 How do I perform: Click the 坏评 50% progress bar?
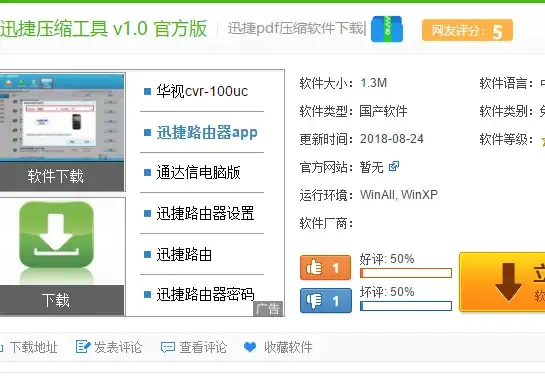point(406,306)
